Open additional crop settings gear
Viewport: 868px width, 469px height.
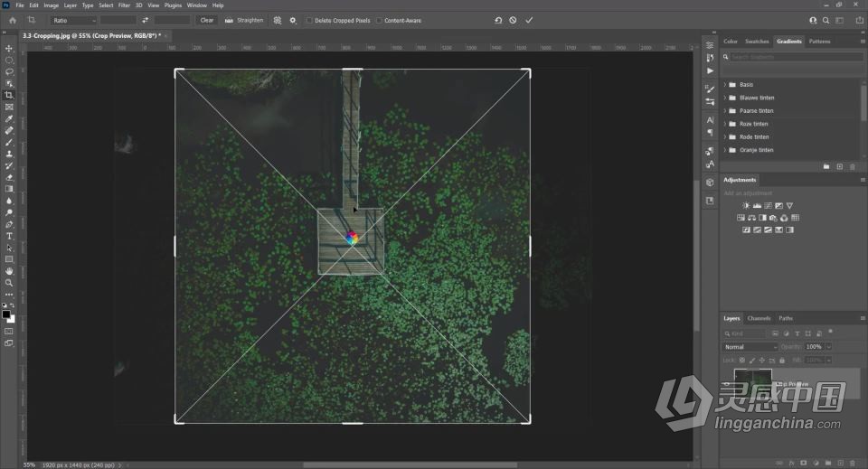coord(293,20)
